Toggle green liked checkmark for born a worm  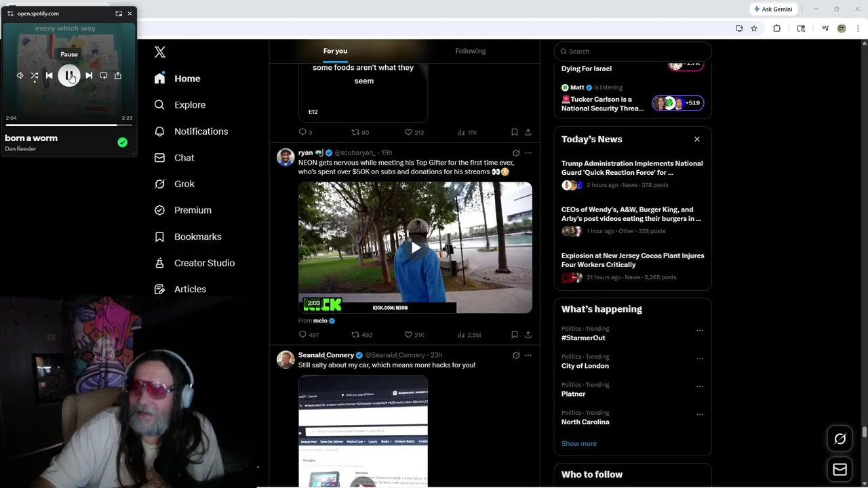(122, 142)
